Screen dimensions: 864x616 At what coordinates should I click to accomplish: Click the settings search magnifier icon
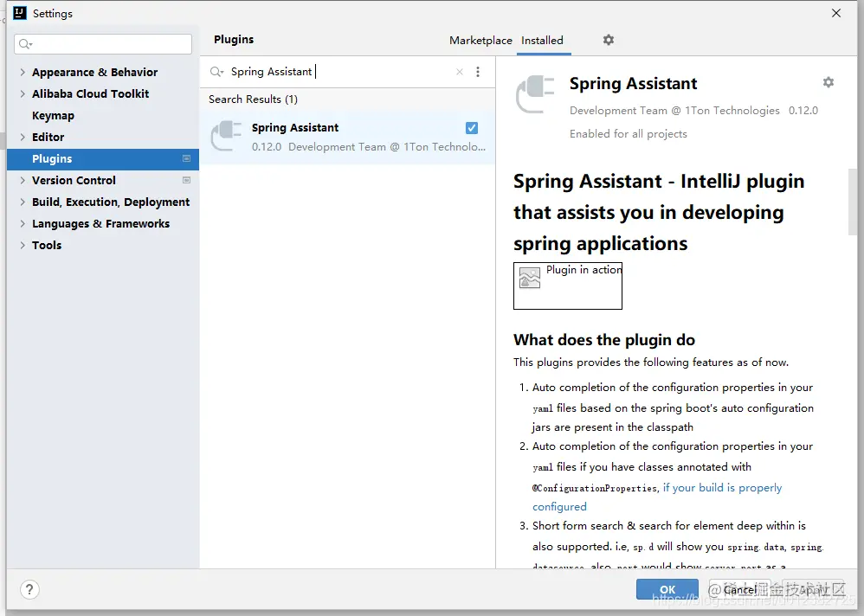pyautogui.click(x=25, y=44)
